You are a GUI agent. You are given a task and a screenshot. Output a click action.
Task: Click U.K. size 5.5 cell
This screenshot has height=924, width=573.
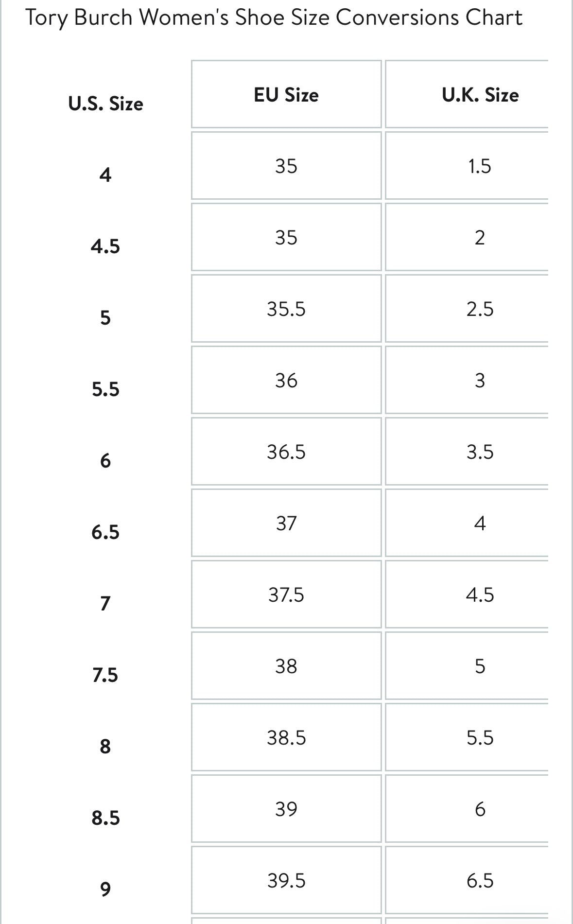click(x=480, y=737)
